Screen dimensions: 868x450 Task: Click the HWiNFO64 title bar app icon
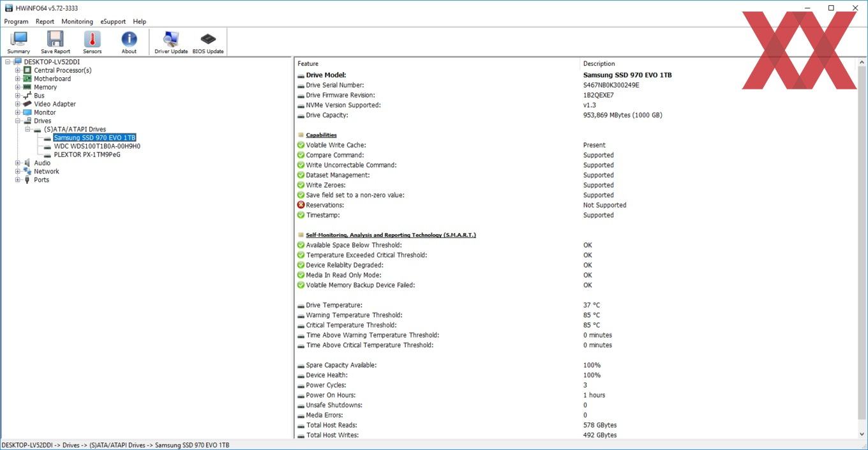click(x=8, y=8)
